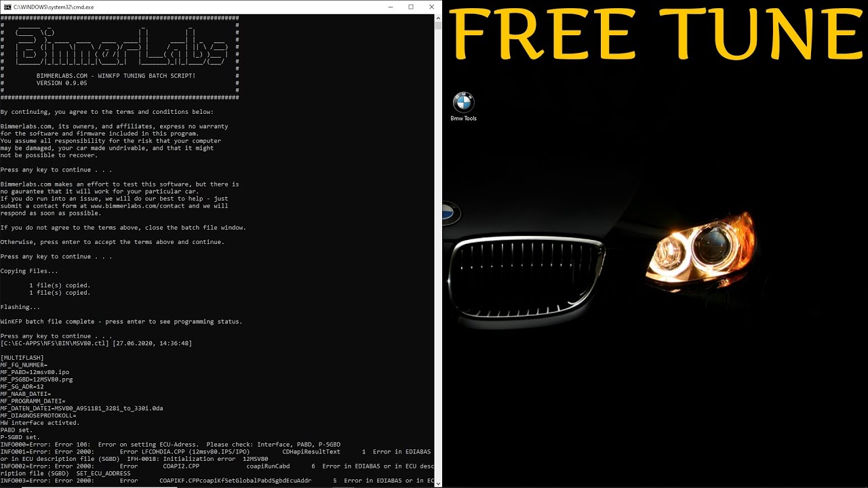Maximize the cmd.exe window
Image resolution: width=868 pixels, height=488 pixels.
coord(411,7)
